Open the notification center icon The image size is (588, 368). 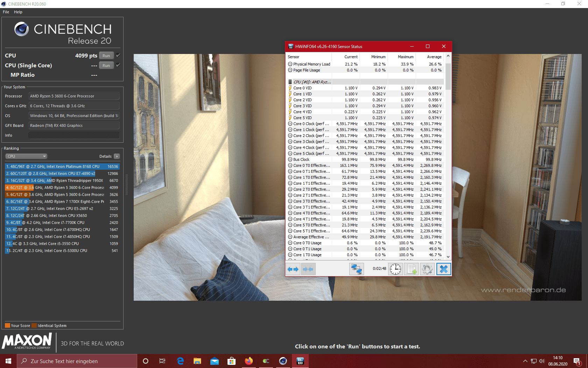pos(577,361)
